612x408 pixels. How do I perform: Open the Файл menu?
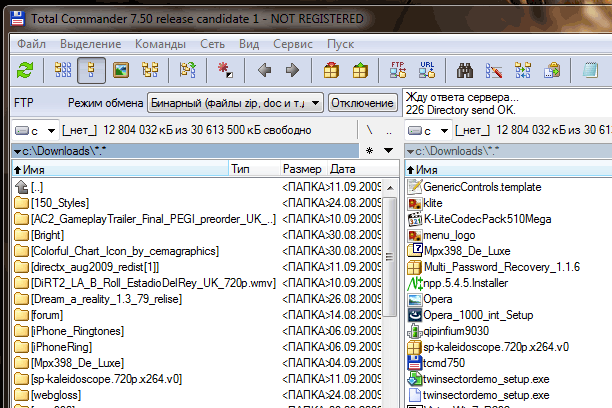click(30, 44)
